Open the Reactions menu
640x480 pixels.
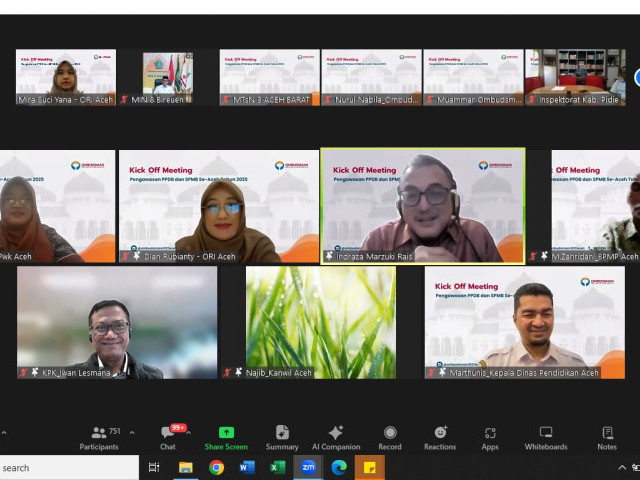(440, 437)
